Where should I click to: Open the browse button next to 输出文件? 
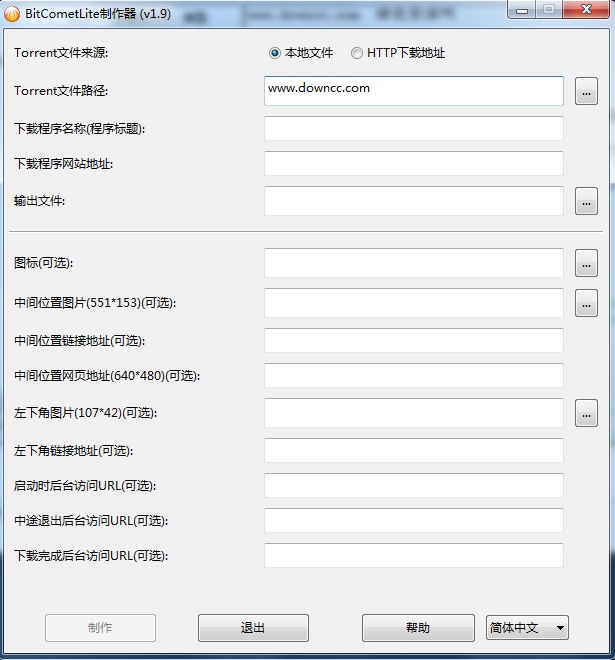[586, 201]
